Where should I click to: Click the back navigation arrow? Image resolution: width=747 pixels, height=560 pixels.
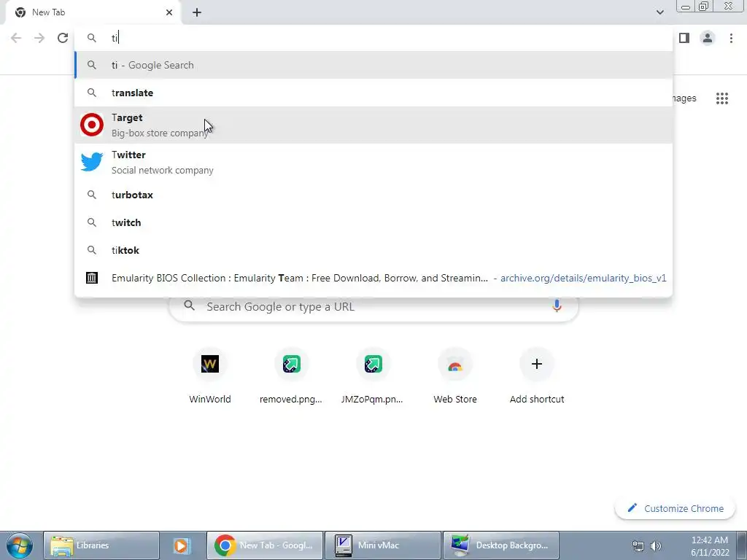[16, 38]
